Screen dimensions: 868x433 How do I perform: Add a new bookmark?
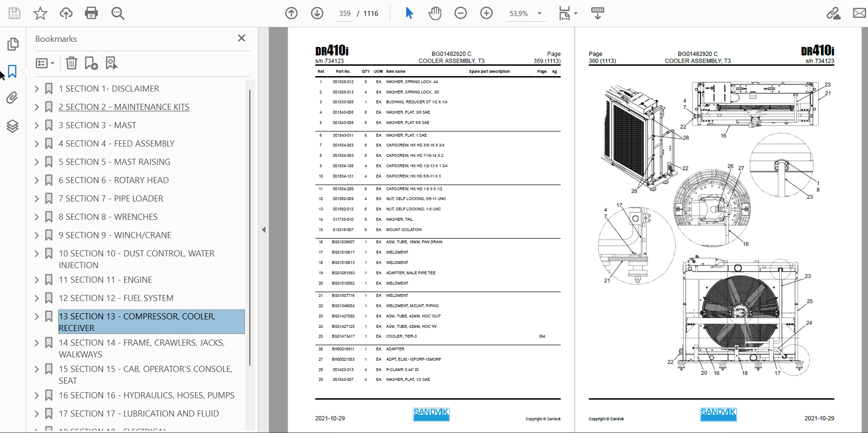point(91,63)
